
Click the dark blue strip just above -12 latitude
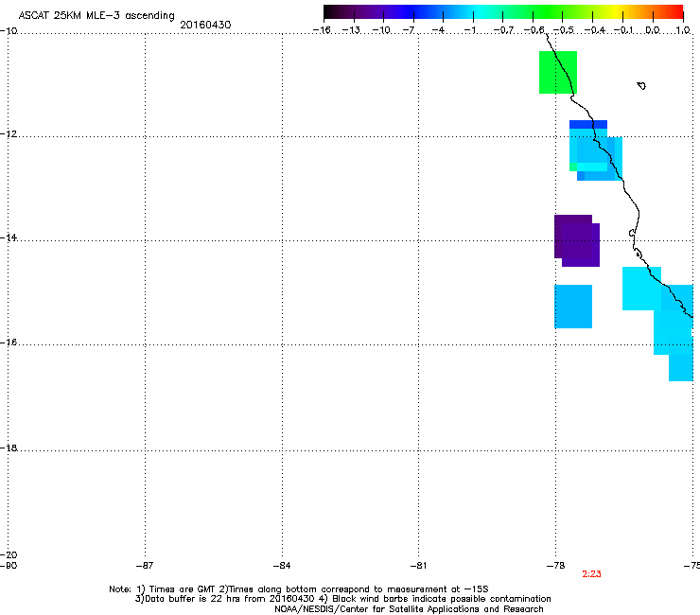coord(588,124)
